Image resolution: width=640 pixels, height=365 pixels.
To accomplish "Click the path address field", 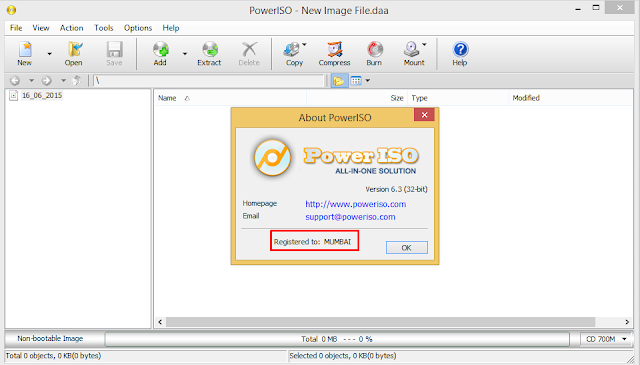I will tap(208, 80).
